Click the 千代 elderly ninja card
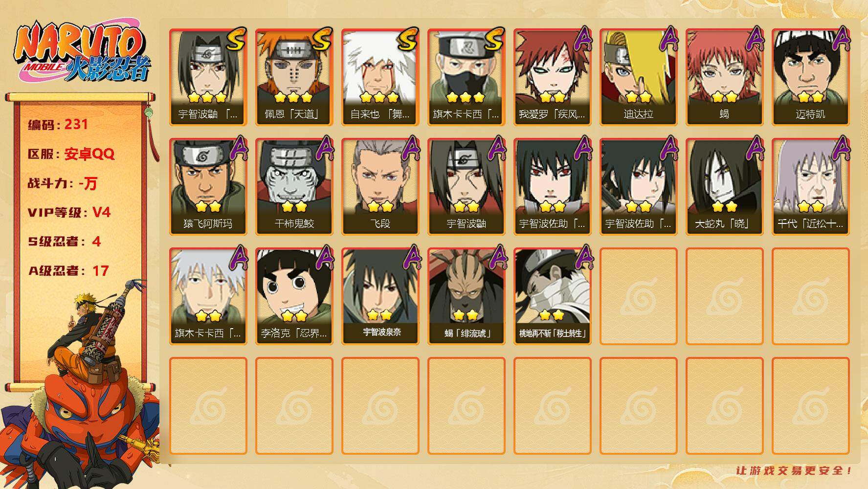868x489 pixels. (810, 187)
